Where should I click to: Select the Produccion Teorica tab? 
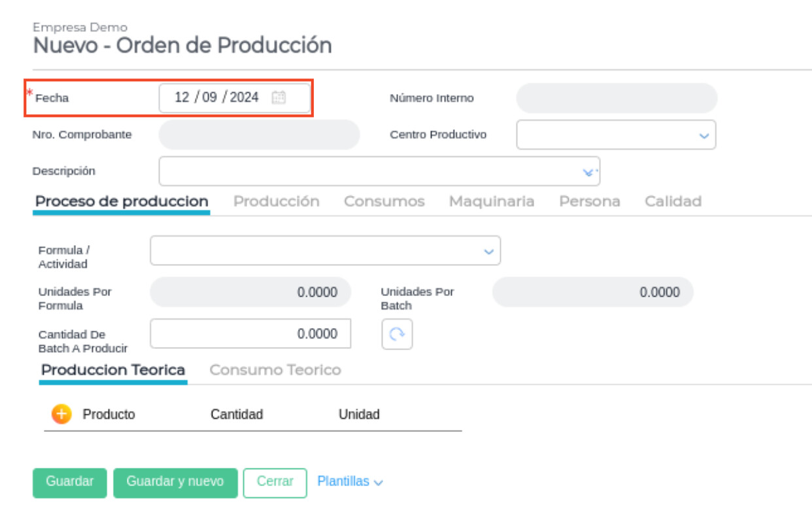tap(113, 370)
